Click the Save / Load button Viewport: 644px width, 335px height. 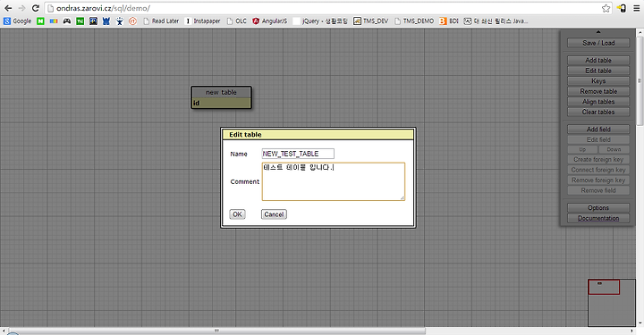tap(598, 43)
